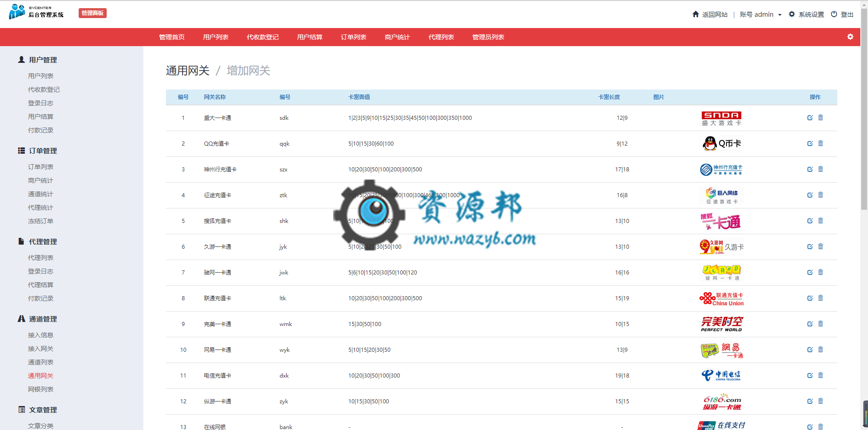The width and height of the screenshot is (868, 430).
Task: Click the 增加网关 link
Action: (x=248, y=71)
